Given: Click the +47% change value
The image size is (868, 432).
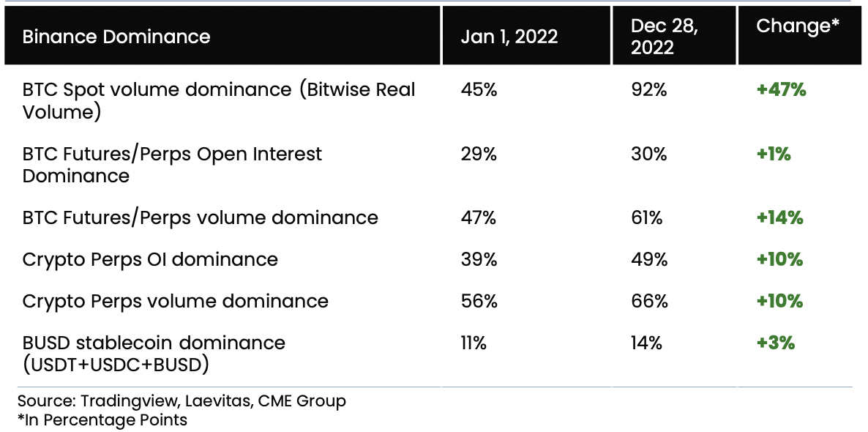Looking at the screenshot, I should (781, 90).
